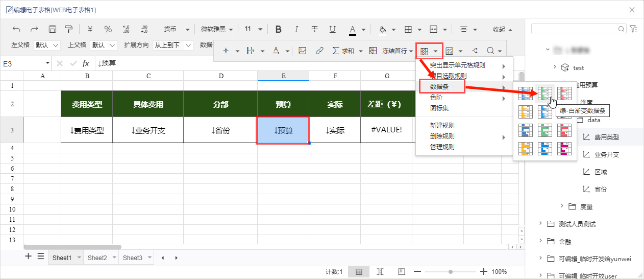
Task: Expand the 金融 folder node
Action: pyautogui.click(x=540, y=241)
